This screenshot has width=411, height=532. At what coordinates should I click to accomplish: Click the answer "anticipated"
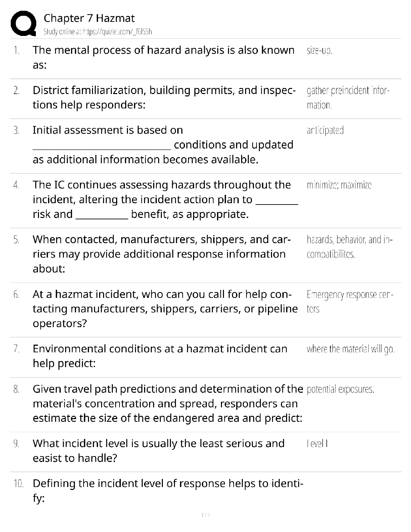(325, 130)
